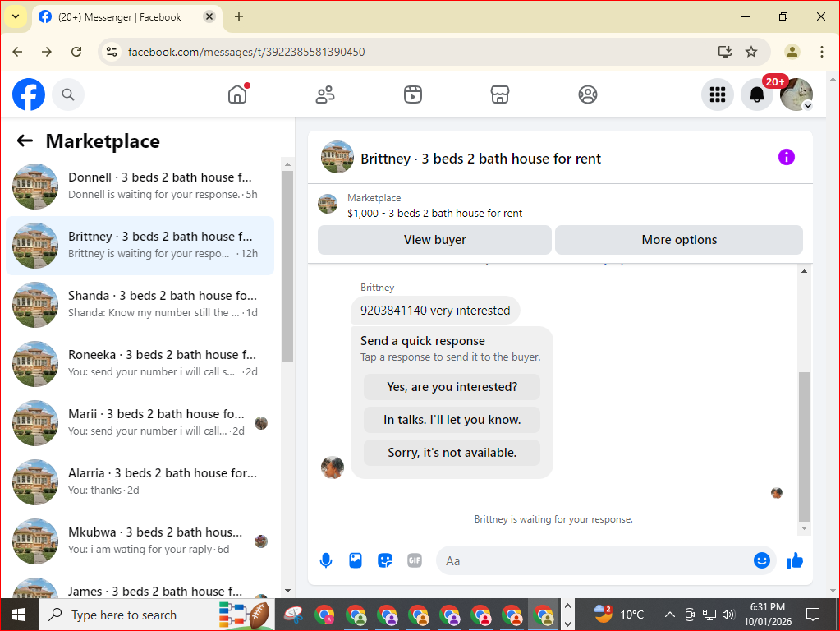Open conversation info purple icon
Image resolution: width=840 pixels, height=631 pixels.
tap(787, 157)
